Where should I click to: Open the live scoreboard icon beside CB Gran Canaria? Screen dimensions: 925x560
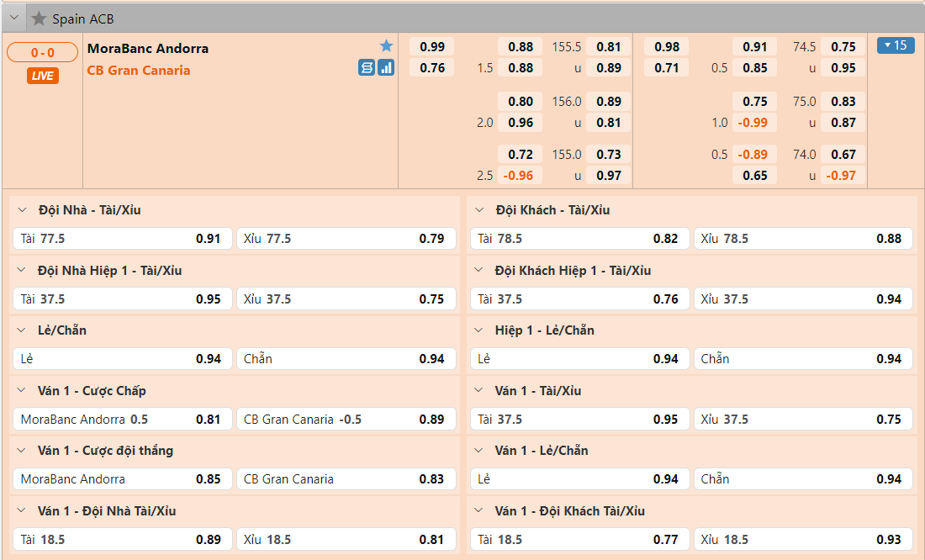[367, 68]
